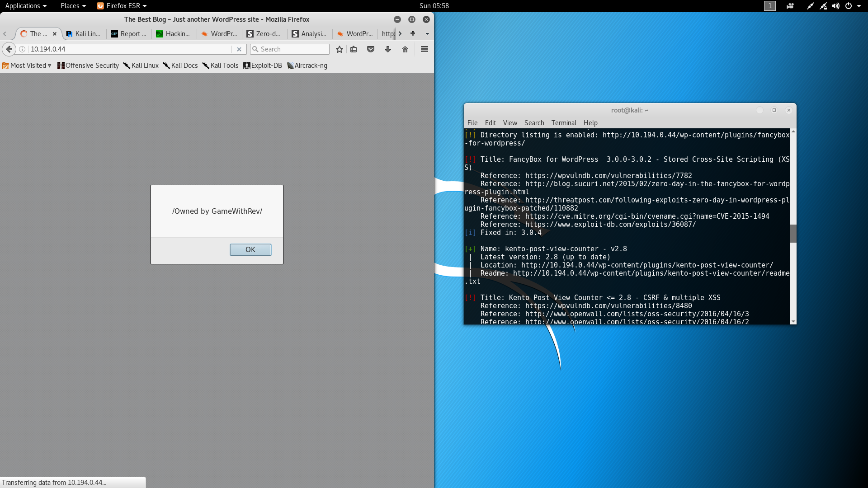Open bookmarks library icon
This screenshot has width=868, height=488.
(x=354, y=49)
